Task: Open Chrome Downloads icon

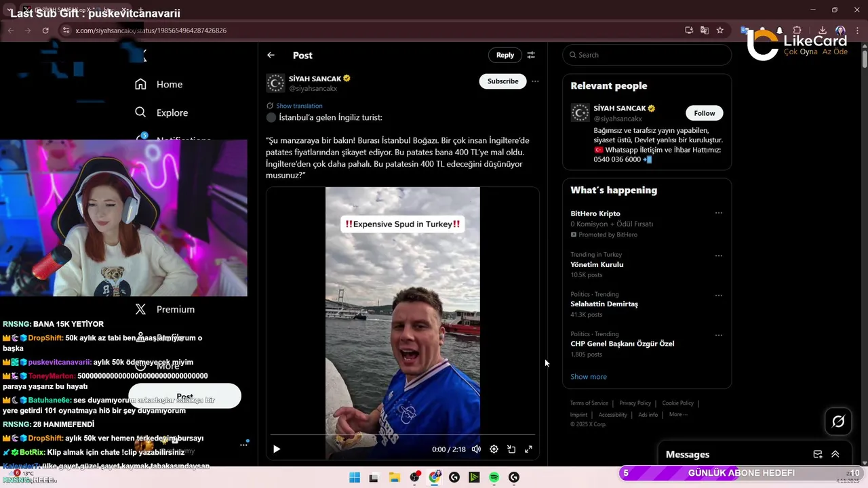Action: [x=822, y=30]
